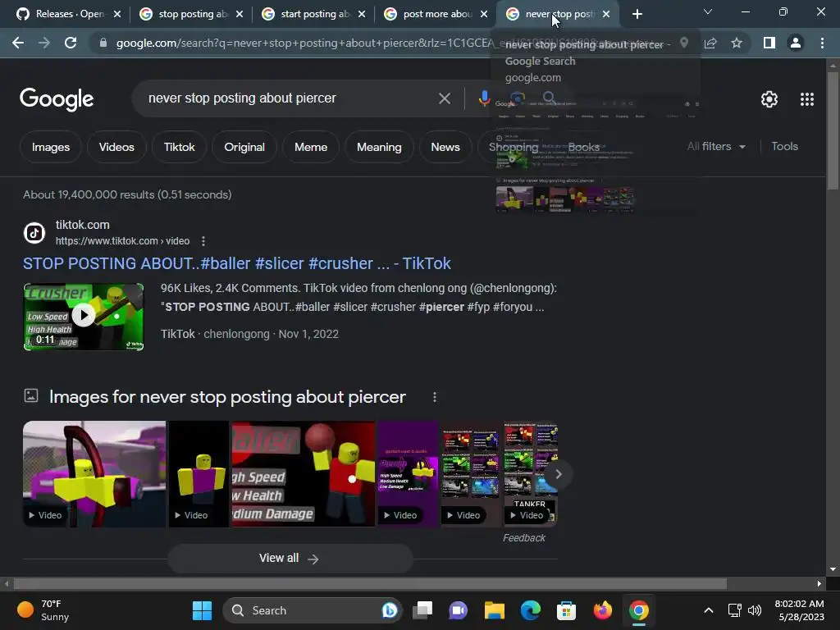Viewport: 840px width, 630px height.
Task: Apply the Tiktok filter chip
Action: 180,147
